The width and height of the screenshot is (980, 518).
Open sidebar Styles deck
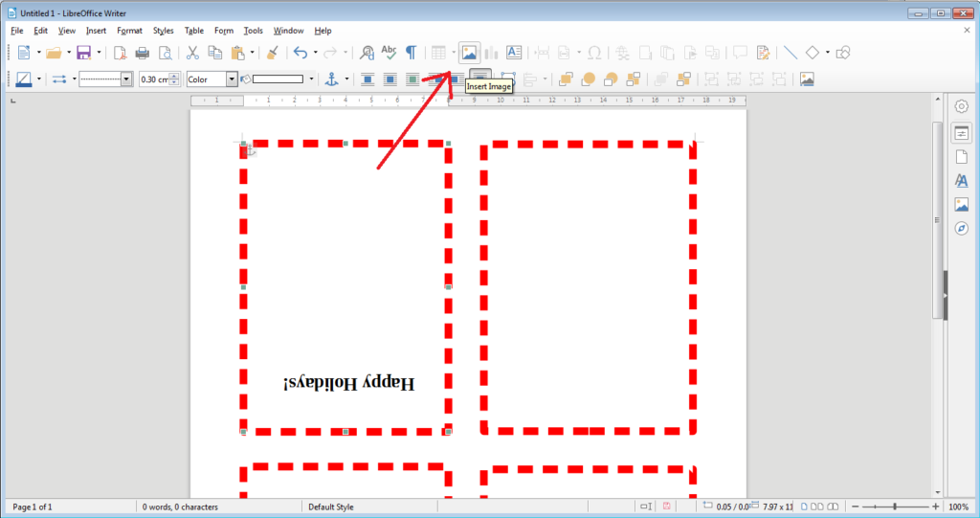pos(961,181)
